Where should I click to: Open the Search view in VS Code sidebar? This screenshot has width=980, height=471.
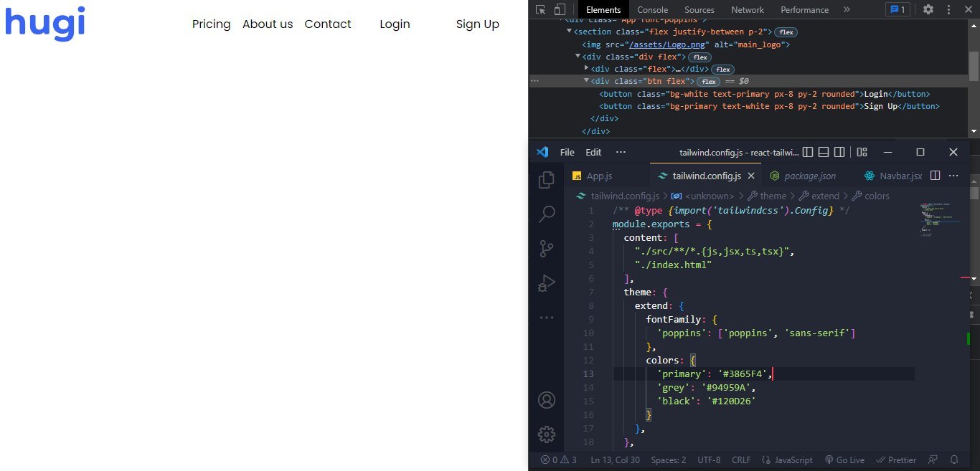pos(547,214)
